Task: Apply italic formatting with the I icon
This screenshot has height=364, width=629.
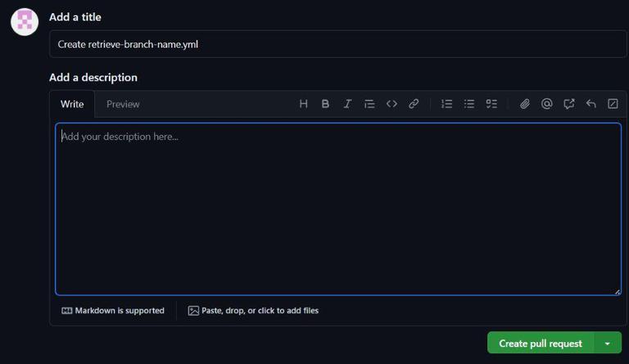Action: point(347,104)
